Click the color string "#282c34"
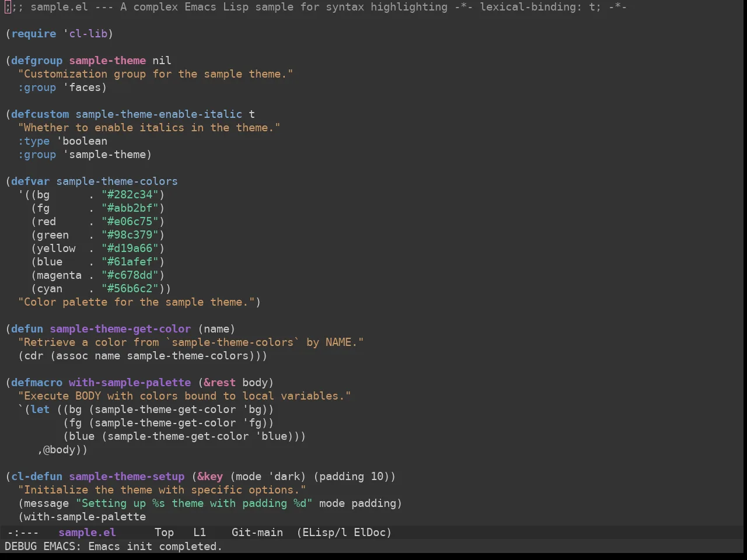Image resolution: width=747 pixels, height=560 pixels. pos(130,195)
